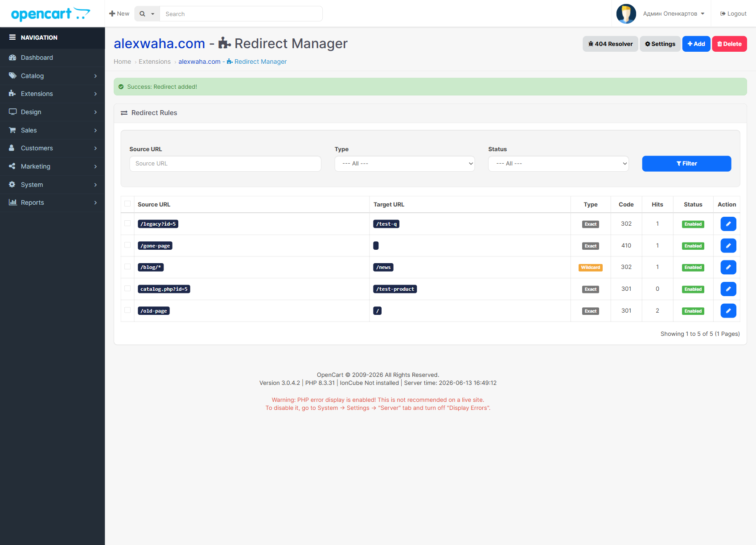Focus the Source URL filter field
Viewport: 756px width, 545px height.
[x=225, y=164]
